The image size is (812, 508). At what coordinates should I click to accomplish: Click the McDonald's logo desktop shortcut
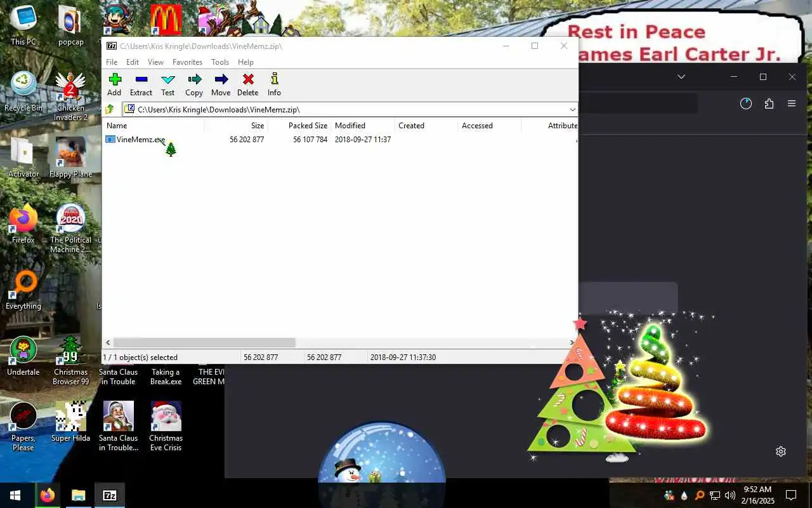166,20
